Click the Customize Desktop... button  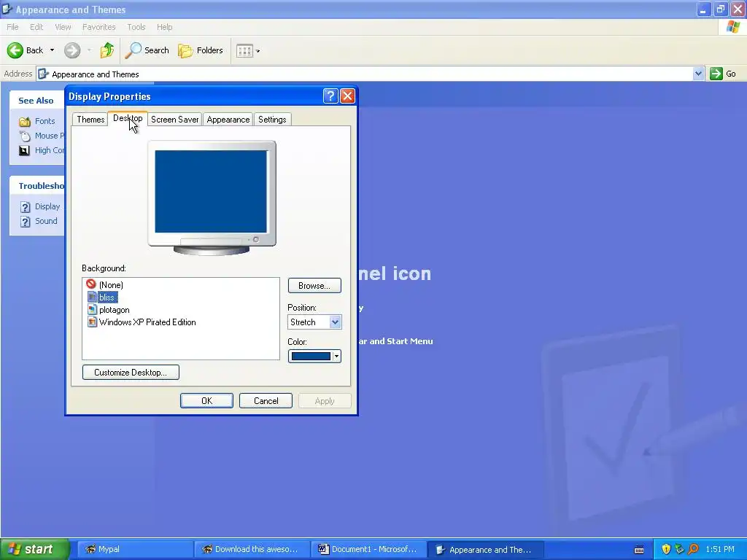click(x=131, y=373)
